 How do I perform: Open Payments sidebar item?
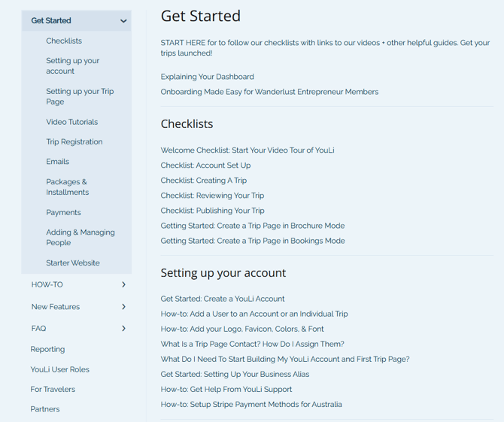pyautogui.click(x=63, y=212)
